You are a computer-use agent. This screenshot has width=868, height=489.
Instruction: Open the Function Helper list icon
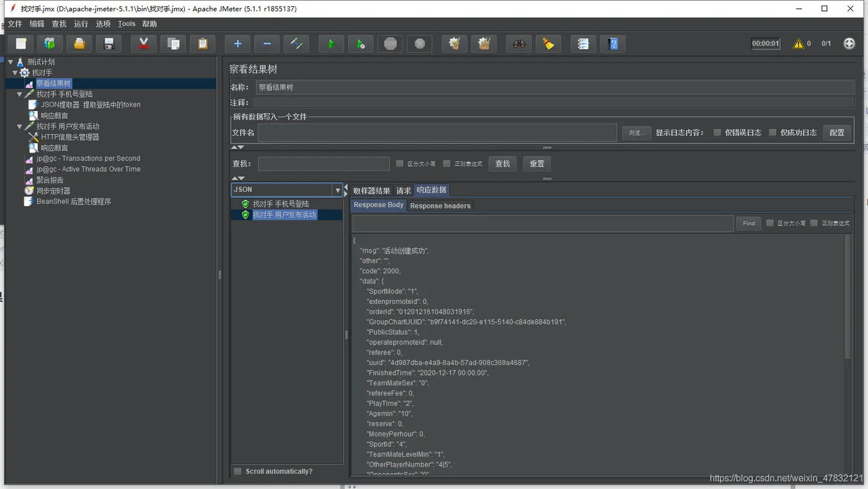[x=583, y=43]
